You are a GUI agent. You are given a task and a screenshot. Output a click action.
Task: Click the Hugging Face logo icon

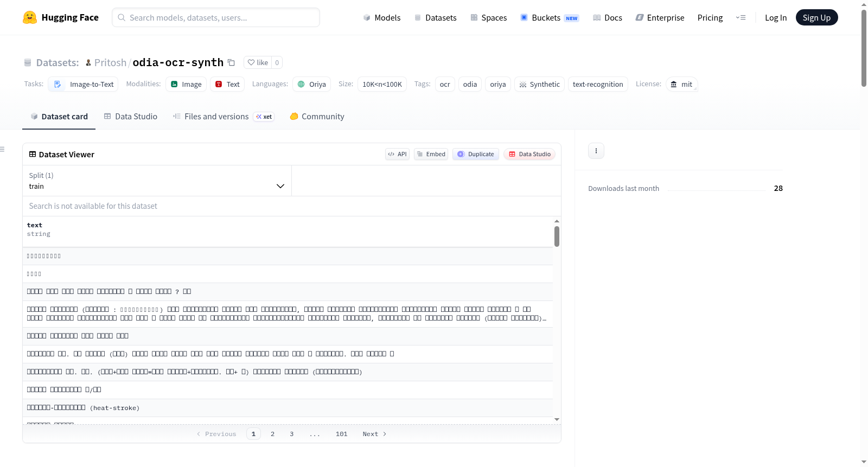coord(30,17)
